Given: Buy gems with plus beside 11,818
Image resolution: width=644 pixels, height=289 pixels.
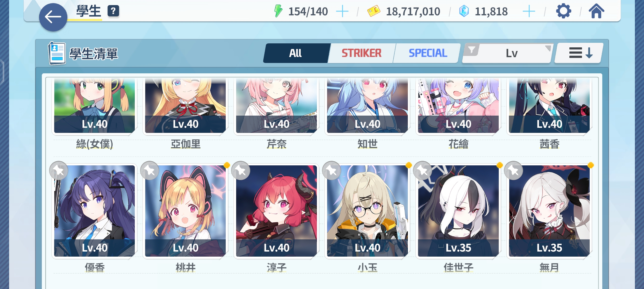Looking at the screenshot, I should (x=529, y=12).
